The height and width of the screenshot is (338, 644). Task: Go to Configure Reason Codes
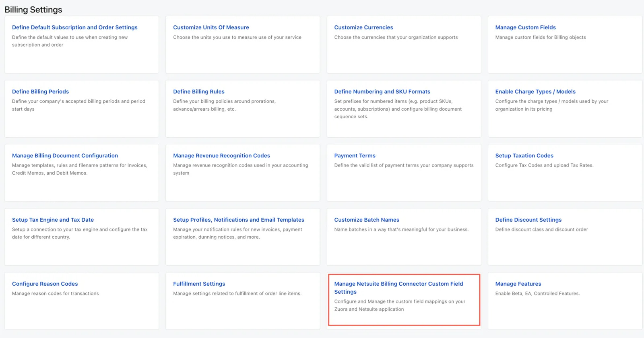click(x=45, y=284)
